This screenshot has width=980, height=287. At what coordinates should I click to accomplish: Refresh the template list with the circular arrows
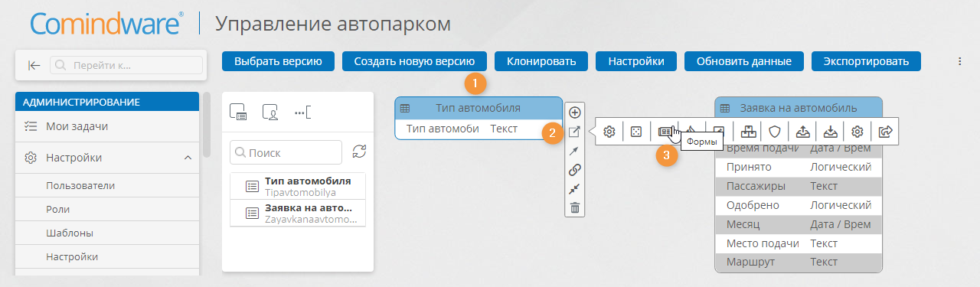[x=359, y=152]
